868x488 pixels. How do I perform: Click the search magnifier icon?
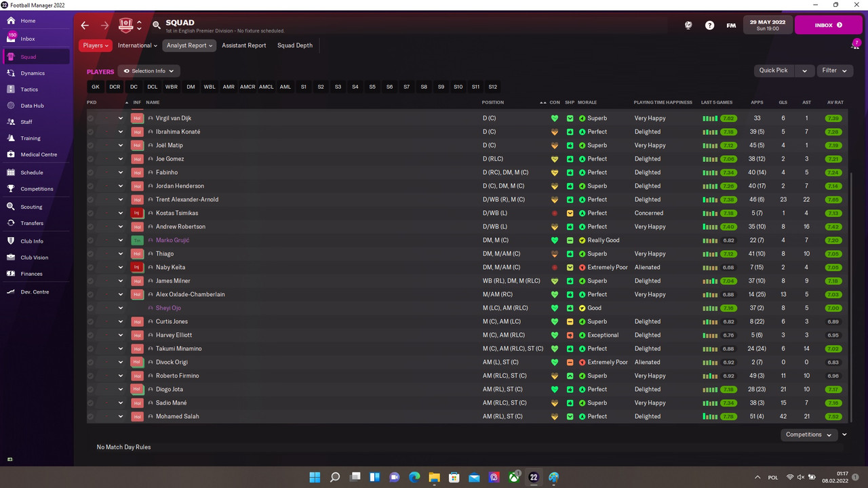(157, 25)
